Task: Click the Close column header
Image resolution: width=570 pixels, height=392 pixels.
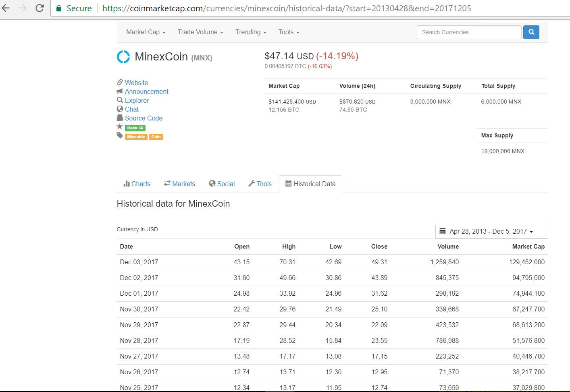Action: click(379, 247)
